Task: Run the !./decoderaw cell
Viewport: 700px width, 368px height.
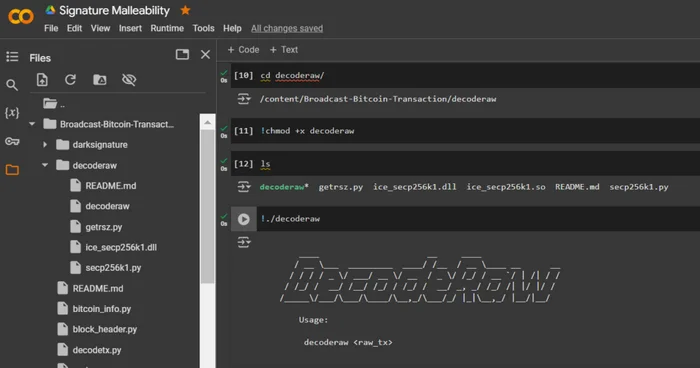Action: coord(244,219)
